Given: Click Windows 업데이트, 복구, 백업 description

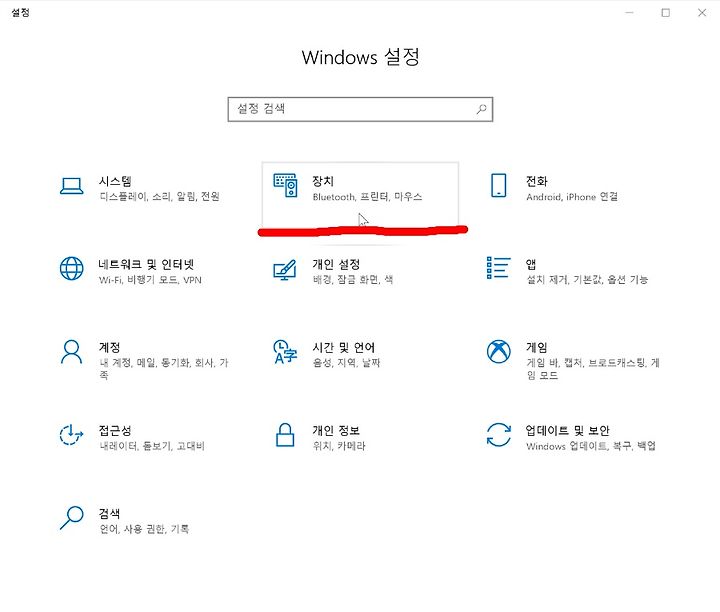Looking at the screenshot, I should click(x=591, y=446).
